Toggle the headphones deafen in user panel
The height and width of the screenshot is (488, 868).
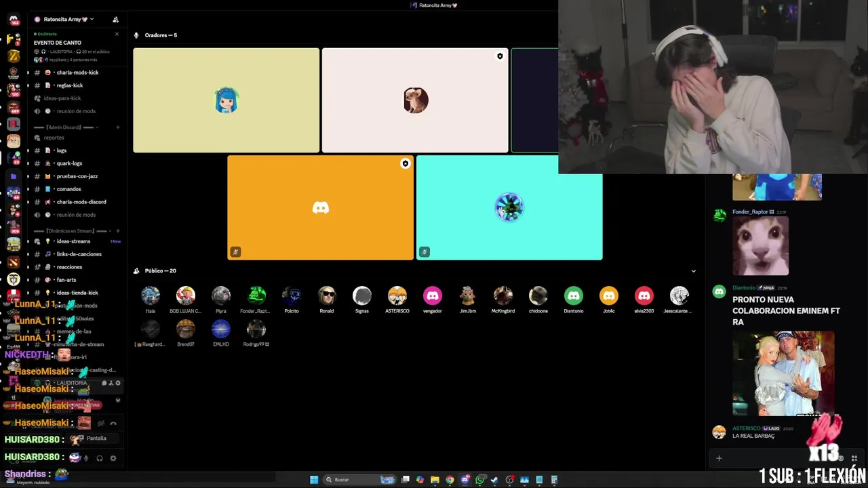click(x=100, y=458)
